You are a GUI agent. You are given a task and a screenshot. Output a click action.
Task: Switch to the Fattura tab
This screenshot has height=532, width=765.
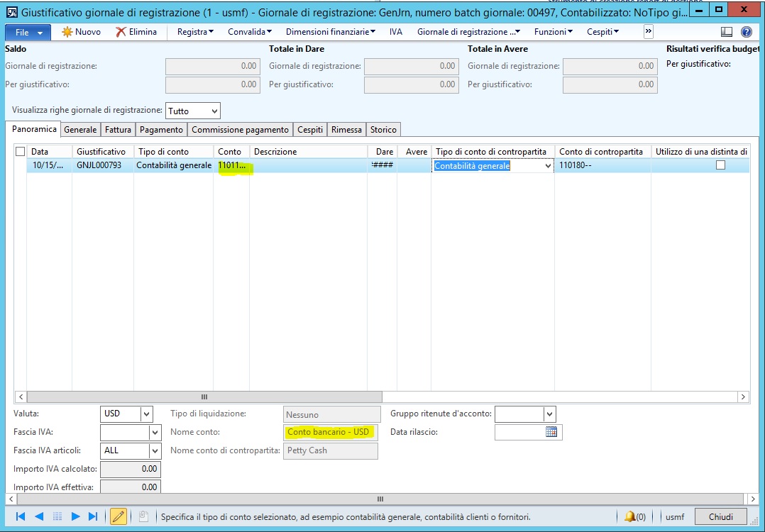[119, 130]
